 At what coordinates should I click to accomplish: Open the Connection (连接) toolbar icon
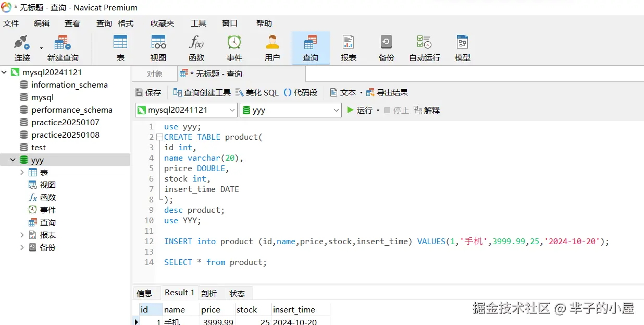pyautogui.click(x=22, y=48)
